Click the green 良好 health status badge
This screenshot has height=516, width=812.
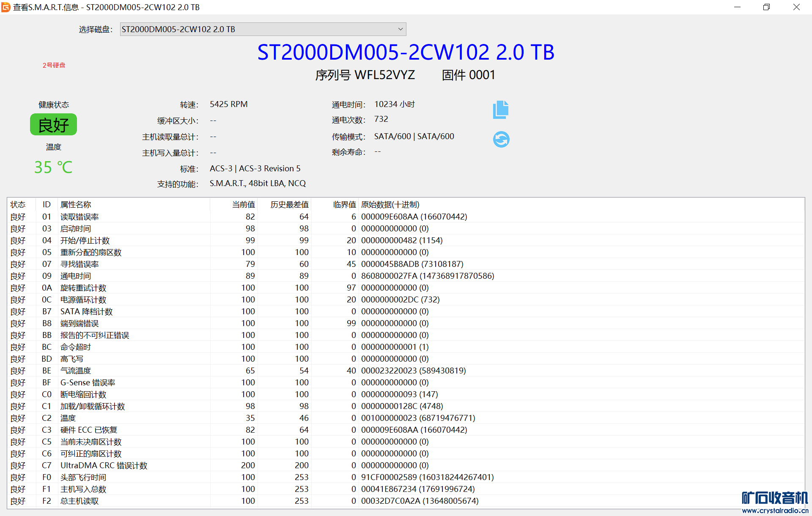[x=53, y=125]
